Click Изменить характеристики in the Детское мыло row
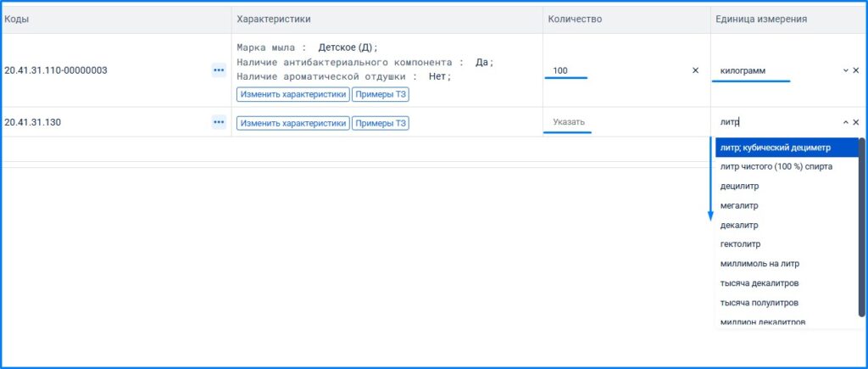The height and width of the screenshot is (369, 868). pyautogui.click(x=293, y=94)
